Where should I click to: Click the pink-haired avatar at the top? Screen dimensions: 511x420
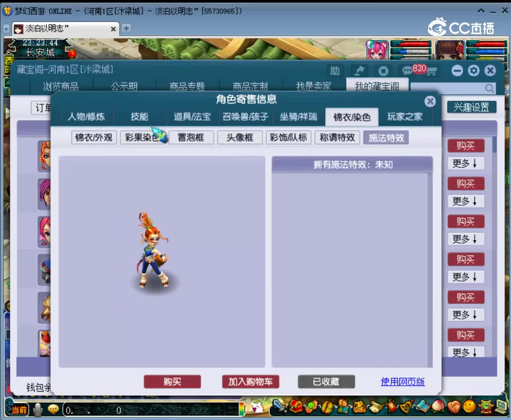tap(377, 50)
